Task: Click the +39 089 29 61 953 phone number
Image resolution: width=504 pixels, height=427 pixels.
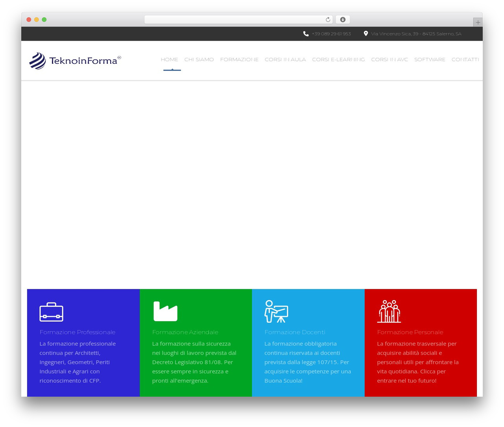Action: point(331,34)
